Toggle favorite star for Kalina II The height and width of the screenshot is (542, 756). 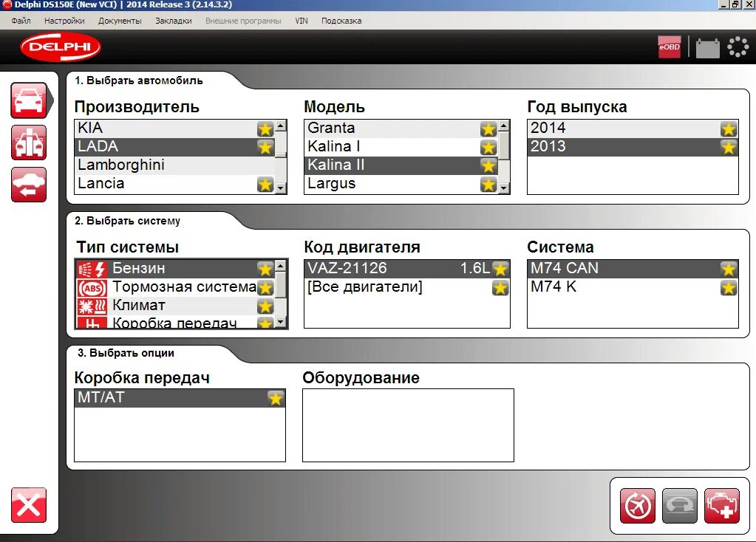coord(488,165)
